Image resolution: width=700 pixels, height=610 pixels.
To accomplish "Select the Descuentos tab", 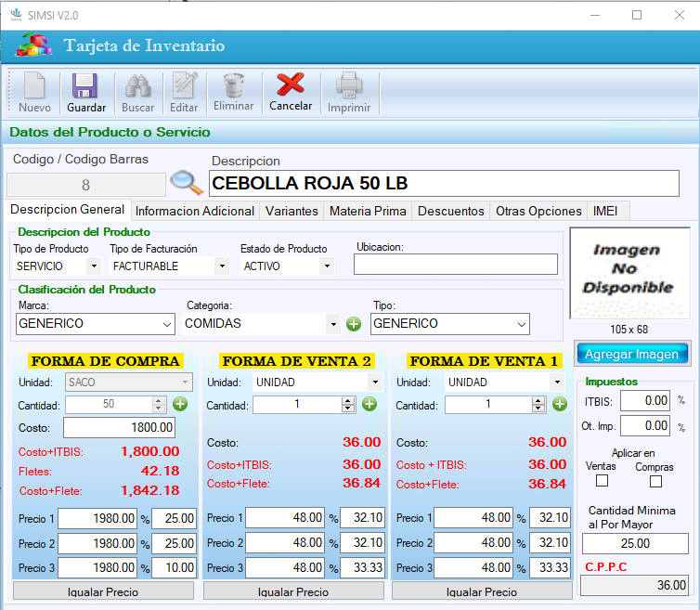I will tap(451, 211).
